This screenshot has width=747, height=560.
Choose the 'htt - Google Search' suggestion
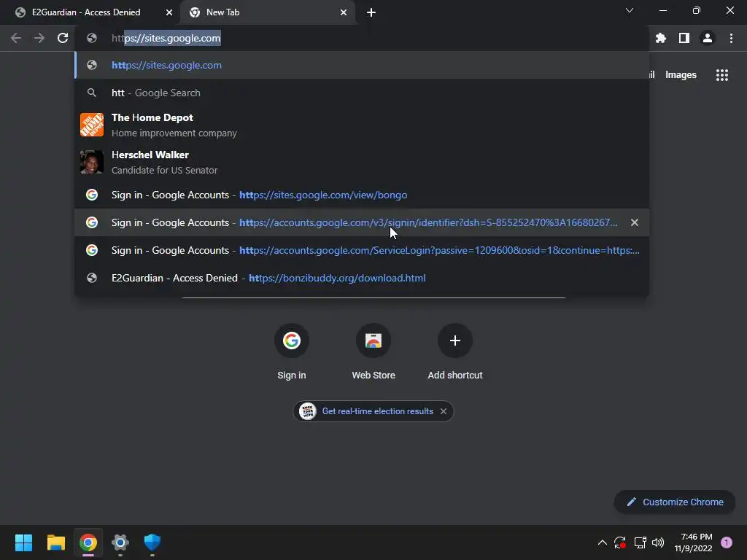click(x=362, y=93)
